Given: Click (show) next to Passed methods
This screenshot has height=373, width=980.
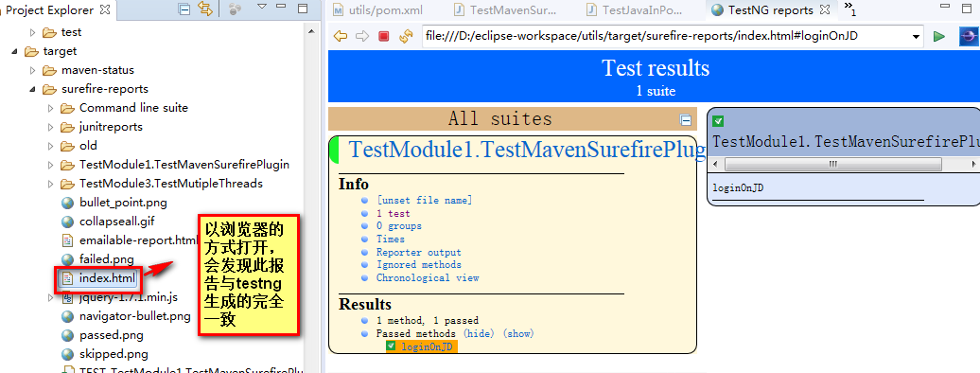Looking at the screenshot, I should [518, 333].
